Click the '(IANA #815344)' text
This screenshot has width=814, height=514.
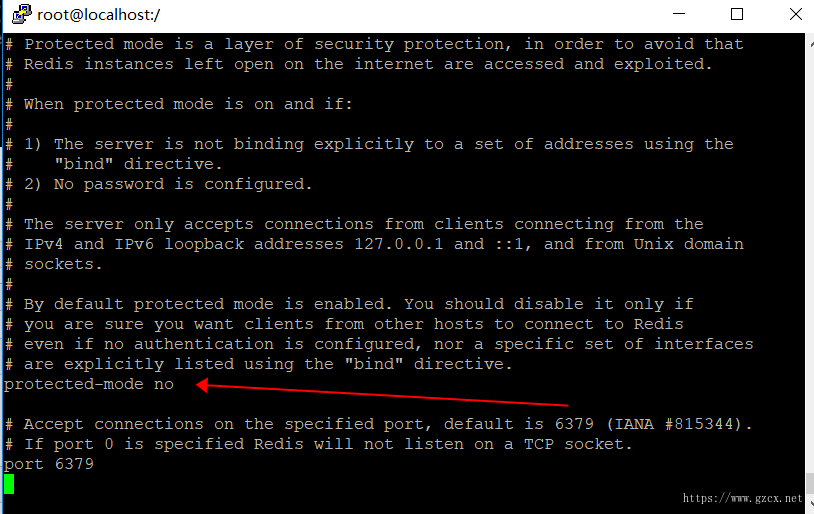point(679,424)
